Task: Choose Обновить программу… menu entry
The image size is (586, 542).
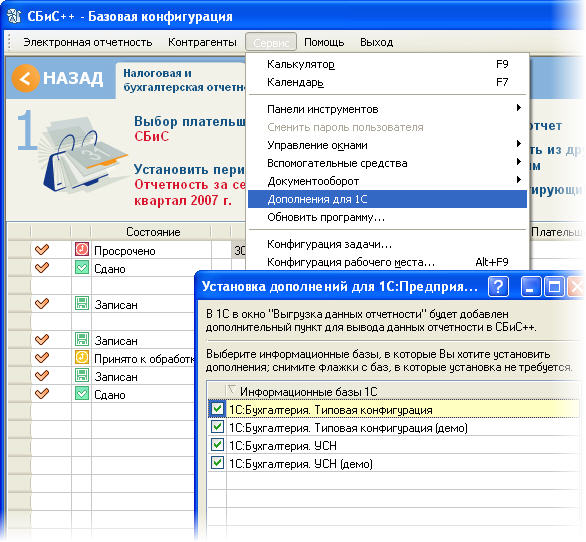Action: click(388, 217)
